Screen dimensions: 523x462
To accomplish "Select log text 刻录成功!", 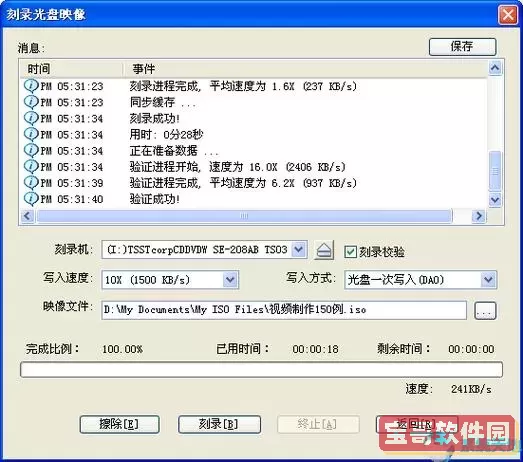I will pos(155,118).
